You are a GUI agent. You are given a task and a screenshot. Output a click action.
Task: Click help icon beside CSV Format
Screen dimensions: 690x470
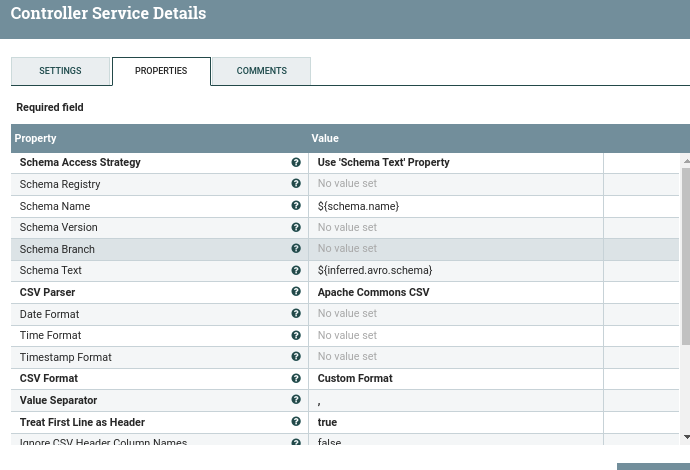tap(296, 378)
